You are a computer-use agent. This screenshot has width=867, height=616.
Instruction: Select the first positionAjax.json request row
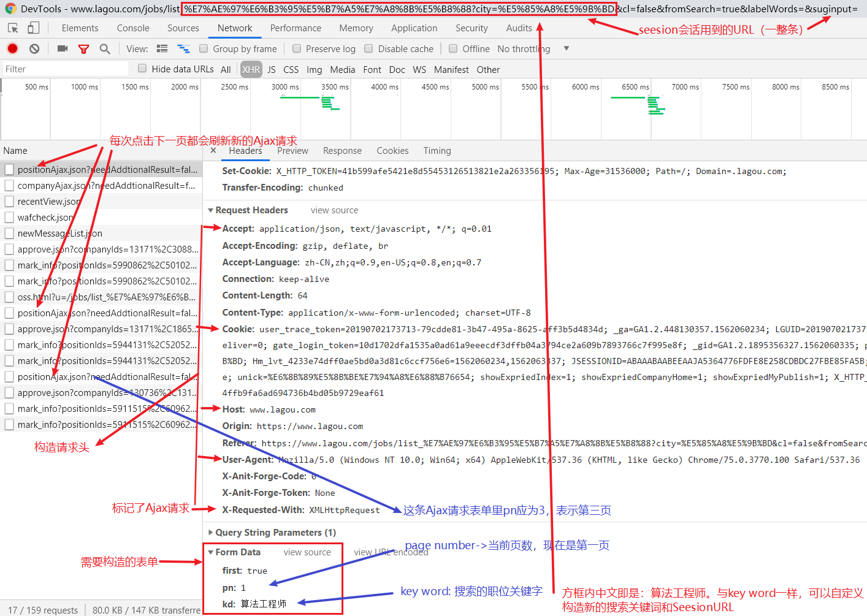101,169
